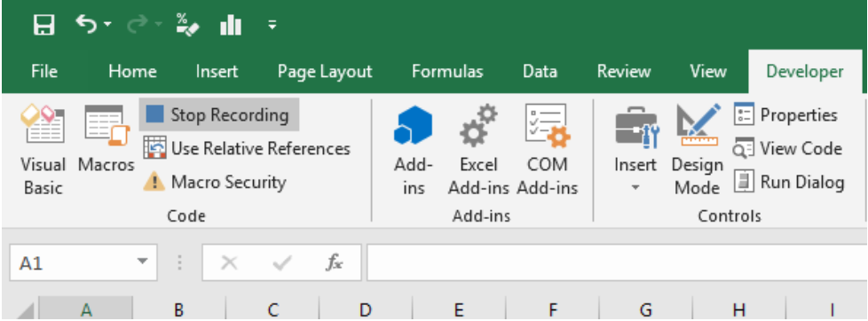Click inside the formula bar field
The height and width of the screenshot is (321, 868).
pyautogui.click(x=617, y=262)
